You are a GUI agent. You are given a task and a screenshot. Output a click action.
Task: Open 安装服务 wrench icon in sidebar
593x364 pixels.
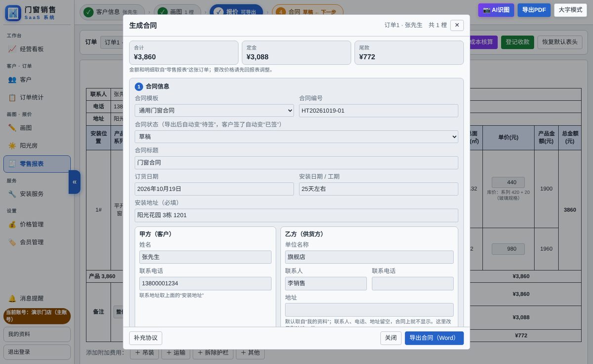coord(12,194)
